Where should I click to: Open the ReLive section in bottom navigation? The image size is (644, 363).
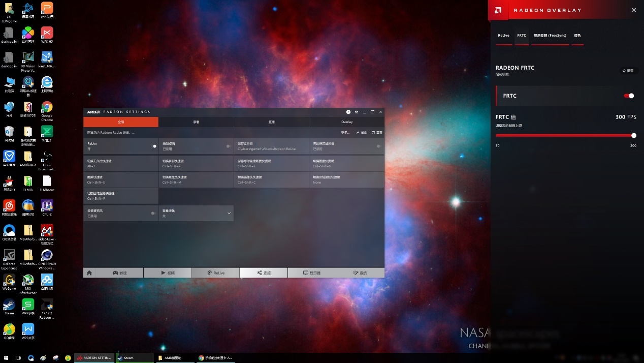215,273
